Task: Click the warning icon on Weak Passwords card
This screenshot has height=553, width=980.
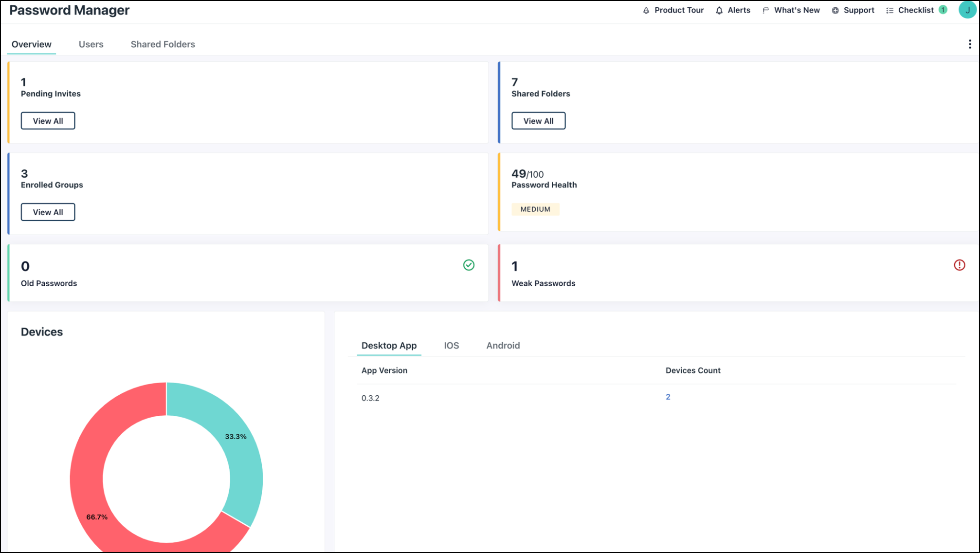Action: [x=959, y=265]
